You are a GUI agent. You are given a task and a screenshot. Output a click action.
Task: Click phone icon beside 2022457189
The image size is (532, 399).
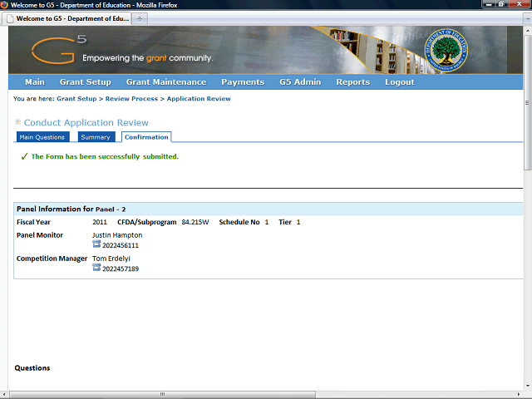pyautogui.click(x=96, y=268)
